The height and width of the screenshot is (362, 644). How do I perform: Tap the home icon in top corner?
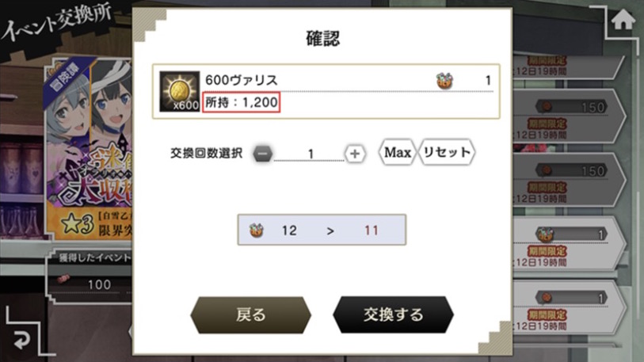tap(623, 20)
